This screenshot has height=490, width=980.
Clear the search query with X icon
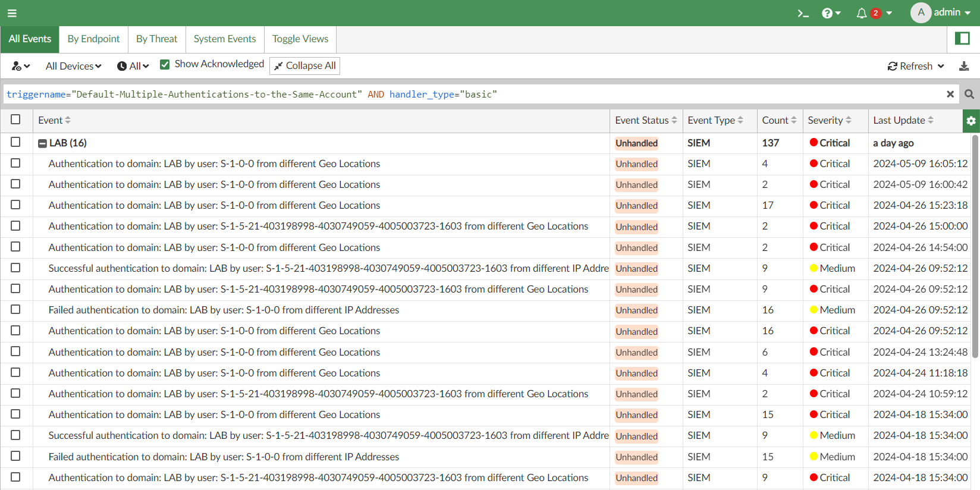click(x=950, y=94)
